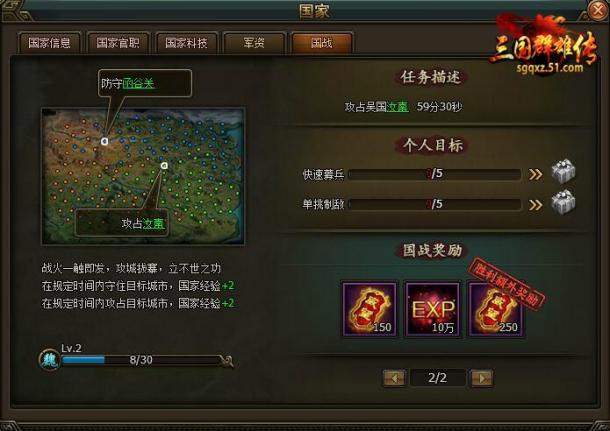Open gift box for 快速募兵 goal

pyautogui.click(x=563, y=172)
